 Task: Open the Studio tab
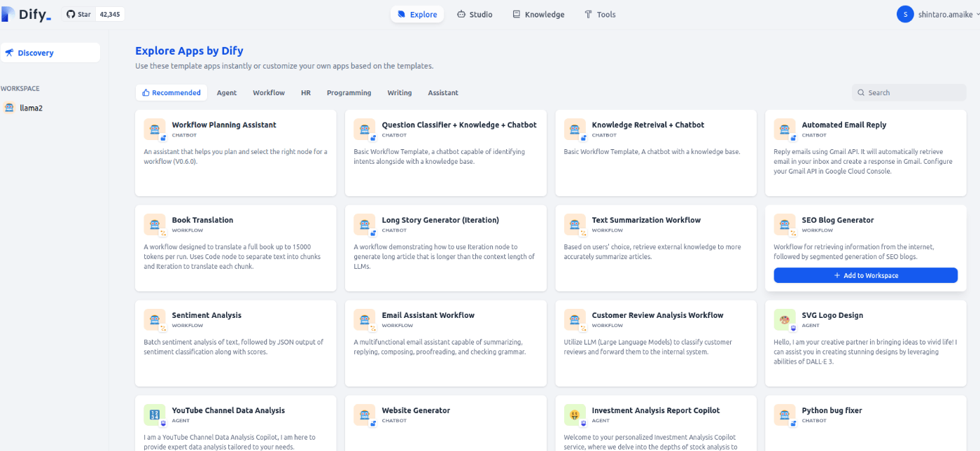point(475,14)
